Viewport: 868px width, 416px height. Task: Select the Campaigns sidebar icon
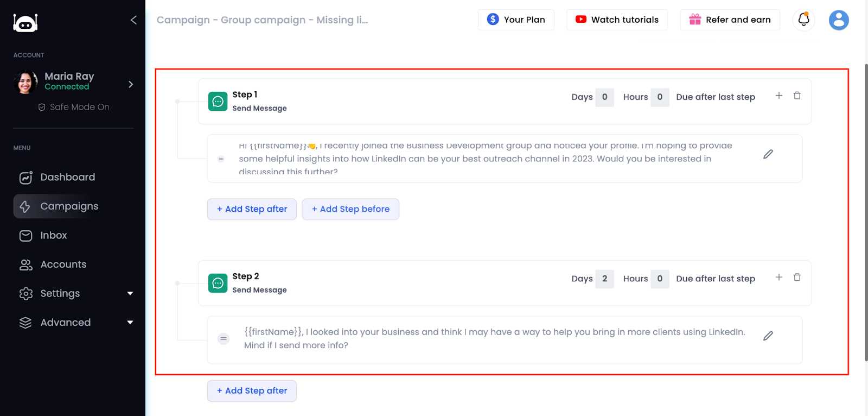[x=25, y=206]
